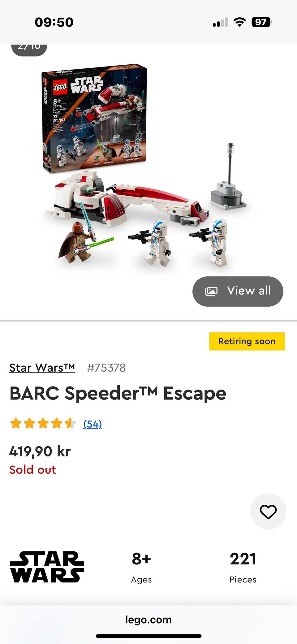Image resolution: width=297 pixels, height=644 pixels.
Task: Open the Star Wars™ theme link
Action: point(42,368)
